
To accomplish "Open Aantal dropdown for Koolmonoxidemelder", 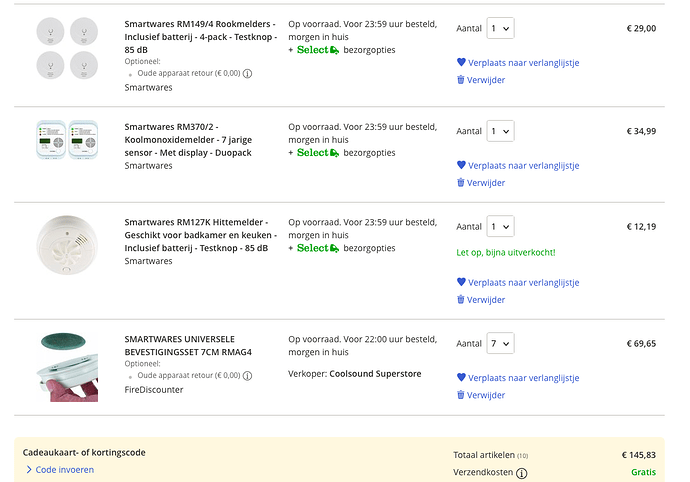I will [500, 131].
